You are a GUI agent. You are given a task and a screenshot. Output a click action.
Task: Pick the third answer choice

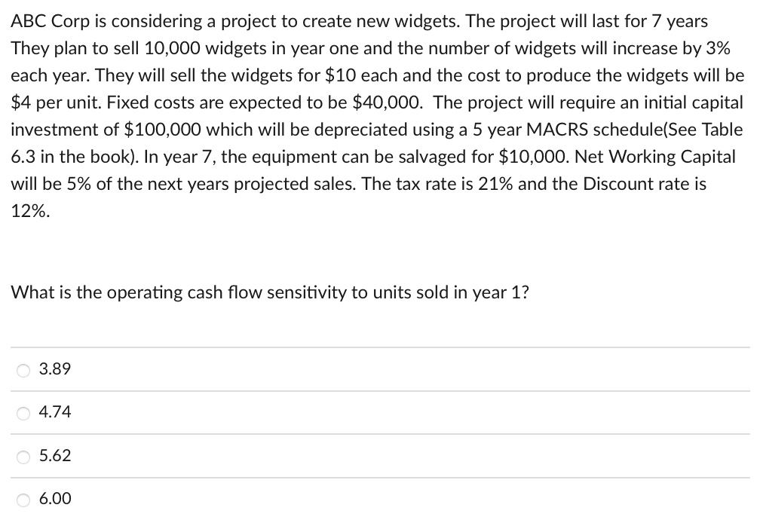[x=55, y=456]
